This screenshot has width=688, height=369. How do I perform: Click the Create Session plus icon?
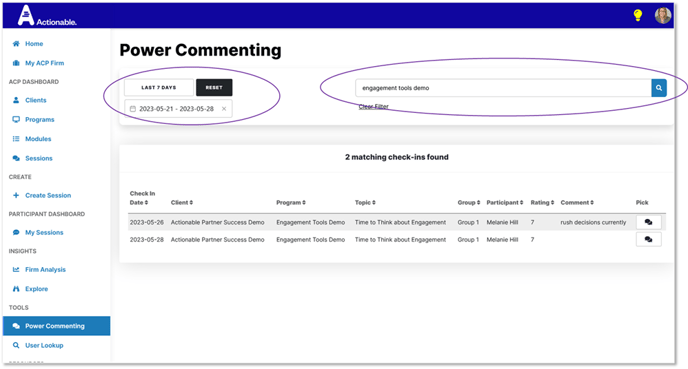coord(16,195)
